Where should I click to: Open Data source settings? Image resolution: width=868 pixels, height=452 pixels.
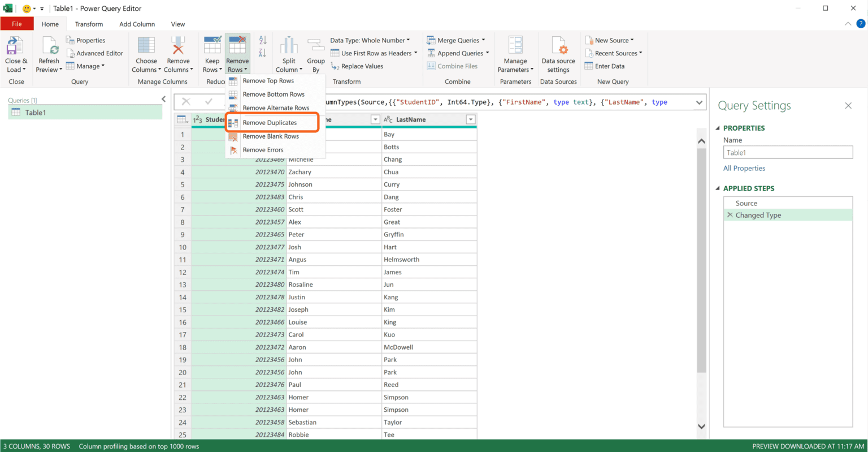click(x=558, y=53)
